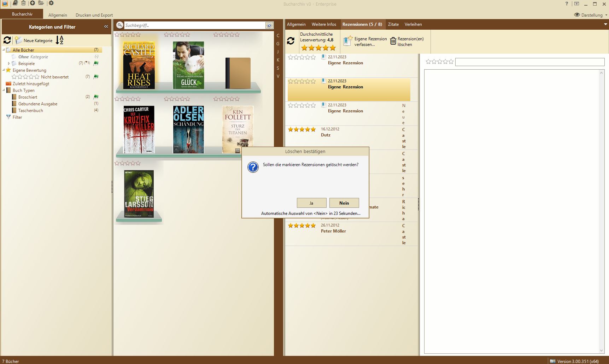This screenshot has width=609, height=364.
Task: Click the Bucharchiv application icon
Action: click(5, 4)
